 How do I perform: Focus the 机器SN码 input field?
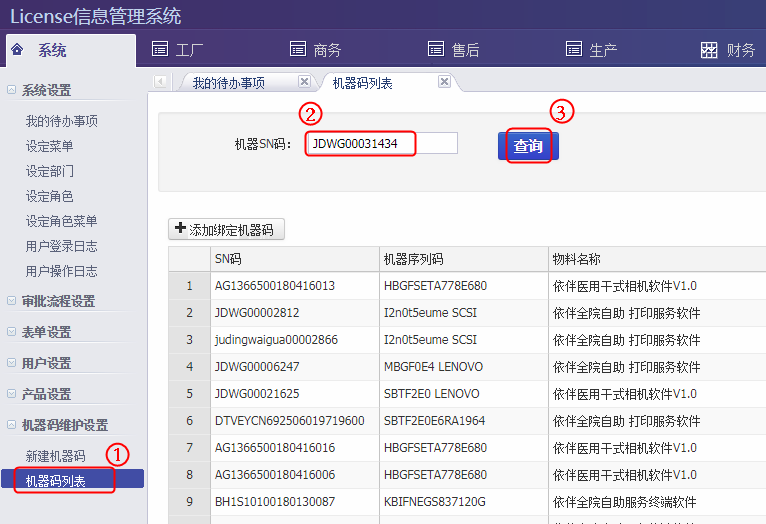point(381,144)
